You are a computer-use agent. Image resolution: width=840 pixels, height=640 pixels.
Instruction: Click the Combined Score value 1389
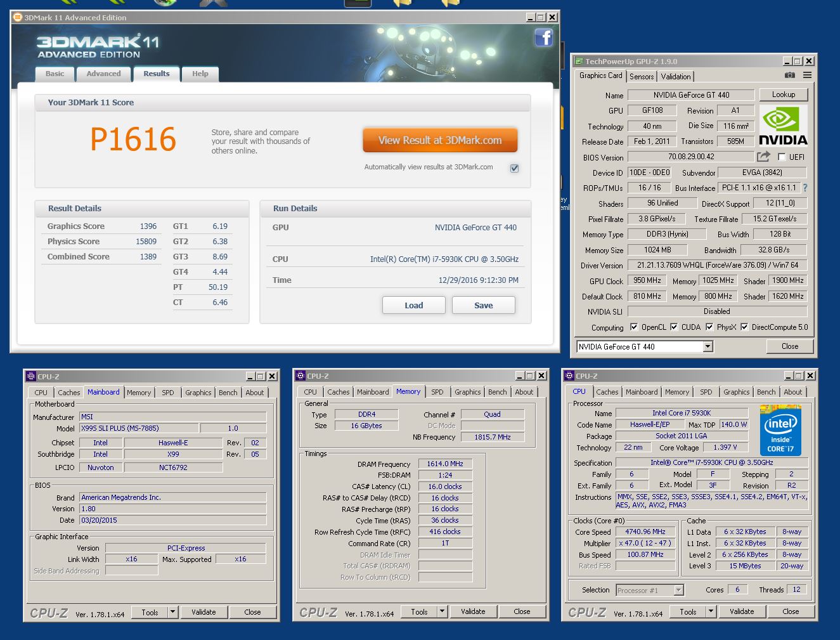148,257
